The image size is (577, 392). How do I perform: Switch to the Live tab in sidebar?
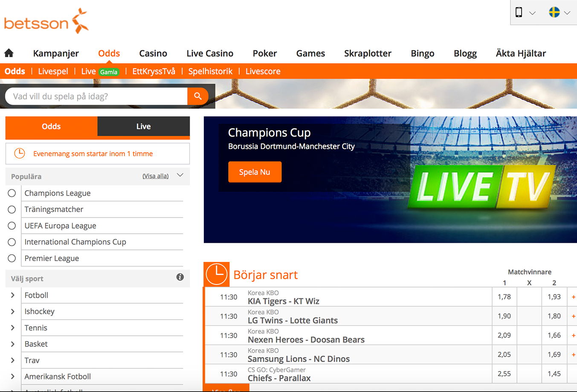click(x=144, y=126)
